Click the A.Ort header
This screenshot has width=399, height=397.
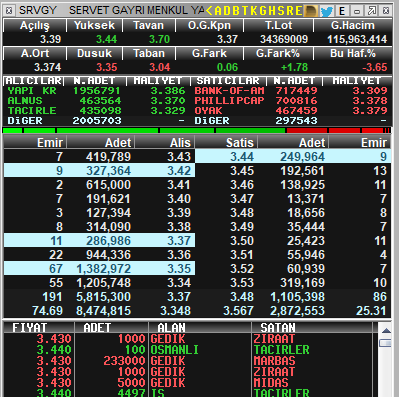(x=35, y=53)
